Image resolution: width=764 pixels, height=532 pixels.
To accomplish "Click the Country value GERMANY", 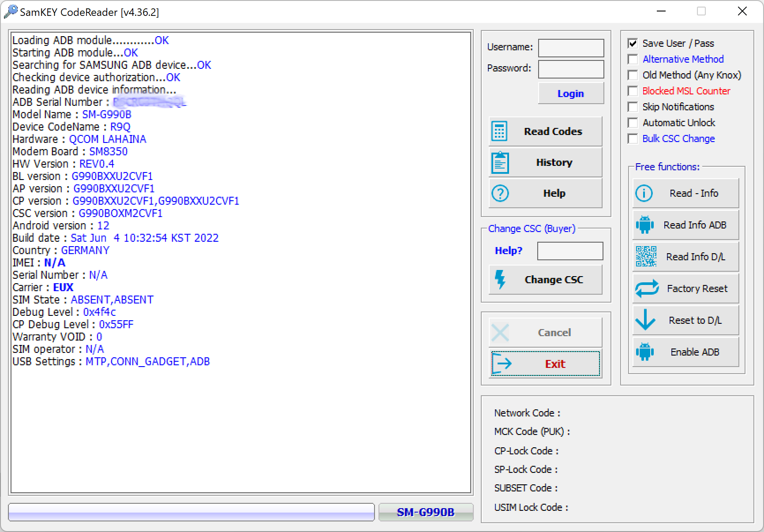I will point(85,250).
